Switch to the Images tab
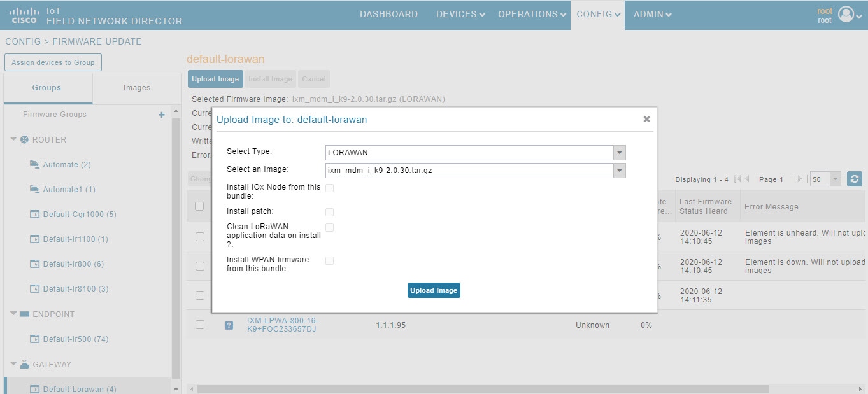Screen dimensions: 868x394 click(137, 88)
